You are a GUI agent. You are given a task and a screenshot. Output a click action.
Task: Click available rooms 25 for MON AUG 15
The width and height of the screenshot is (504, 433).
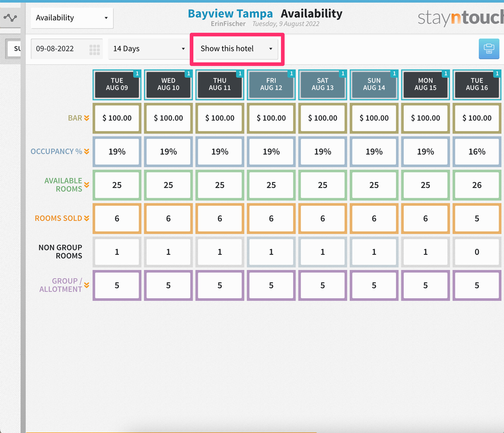[x=426, y=185]
